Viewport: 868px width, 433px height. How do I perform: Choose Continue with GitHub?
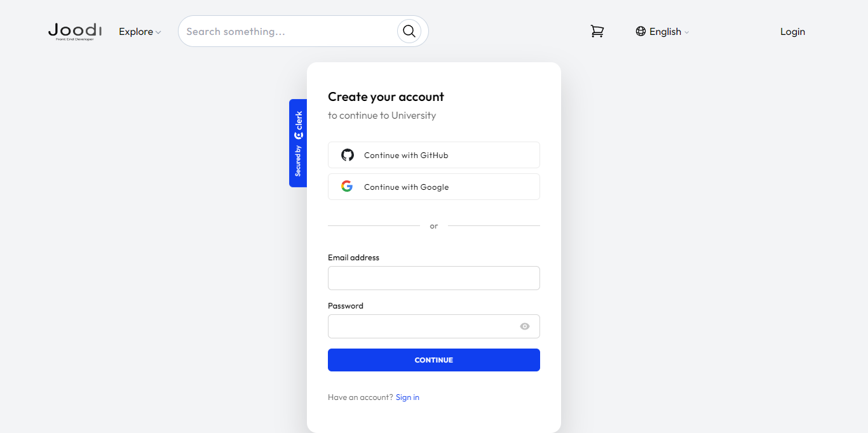click(434, 155)
